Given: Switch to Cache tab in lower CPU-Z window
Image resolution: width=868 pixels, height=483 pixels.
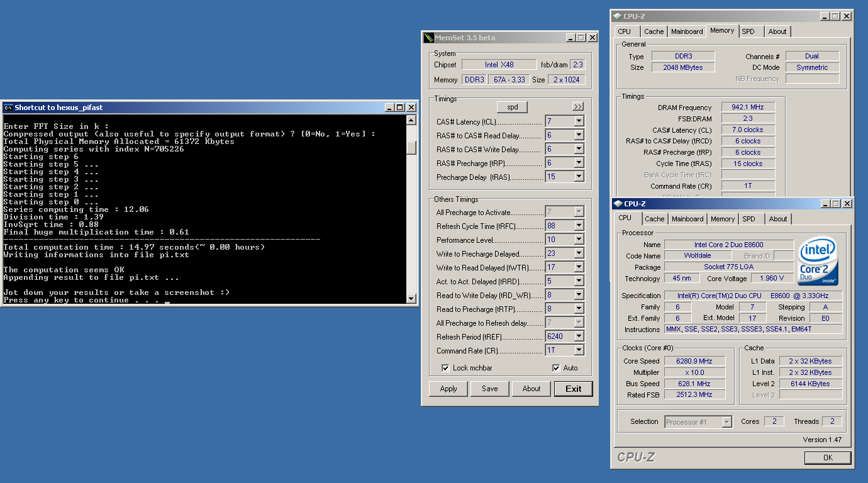Looking at the screenshot, I should 655,219.
